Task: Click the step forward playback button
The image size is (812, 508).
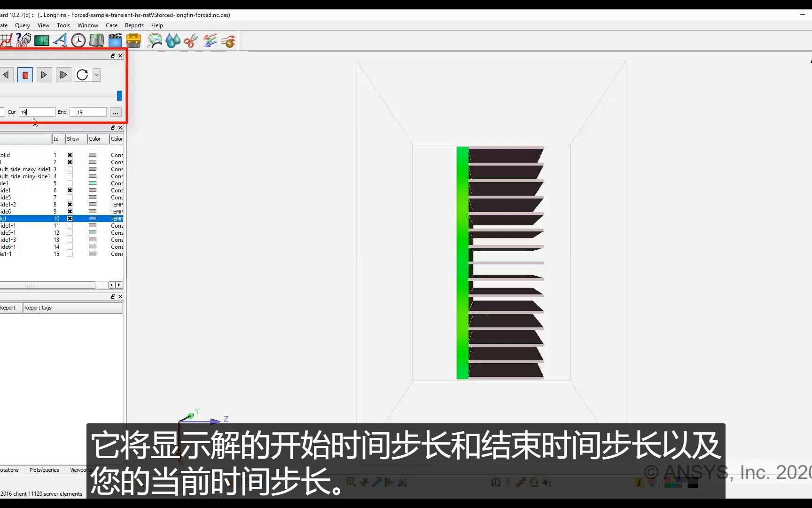Action: [x=63, y=75]
